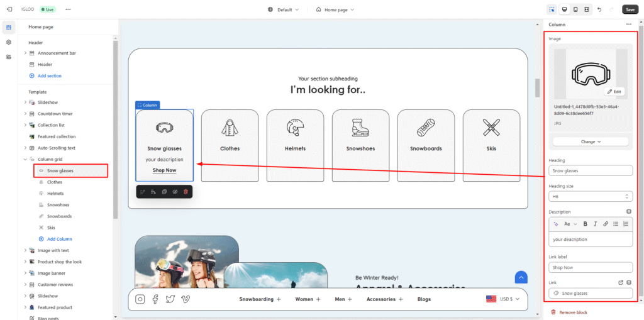Click the red trash icon in floating toolbar

186,191
